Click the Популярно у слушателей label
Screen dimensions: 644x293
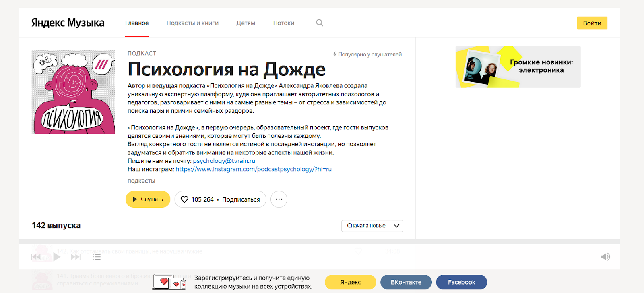pos(367,54)
